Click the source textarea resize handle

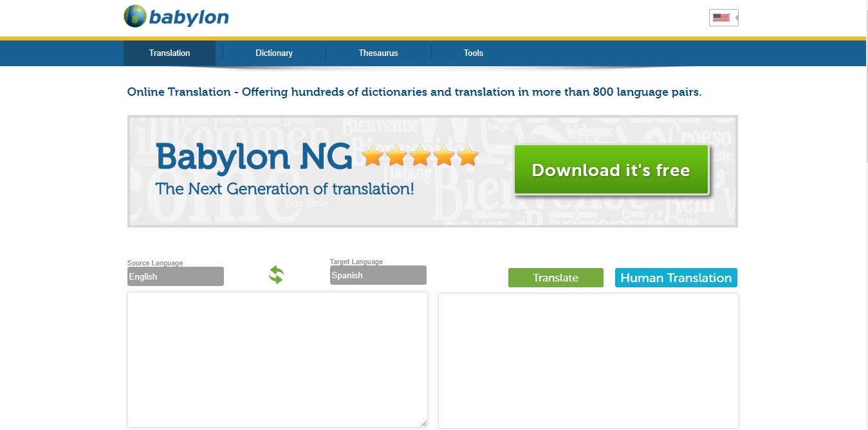[x=423, y=423]
